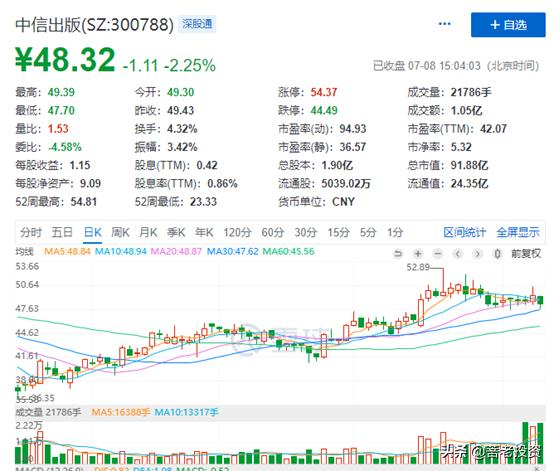Image resolution: width=554 pixels, height=471 pixels.
Task: Click the volume MA5:16388手 label
Action: click(x=121, y=412)
